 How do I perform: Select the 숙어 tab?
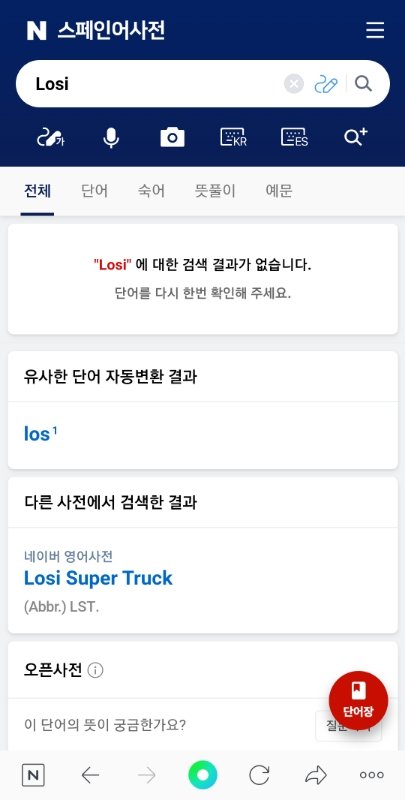pos(151,191)
